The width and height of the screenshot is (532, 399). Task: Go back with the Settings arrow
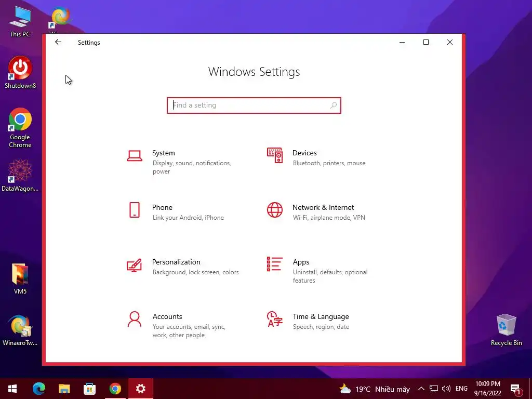[x=58, y=42]
